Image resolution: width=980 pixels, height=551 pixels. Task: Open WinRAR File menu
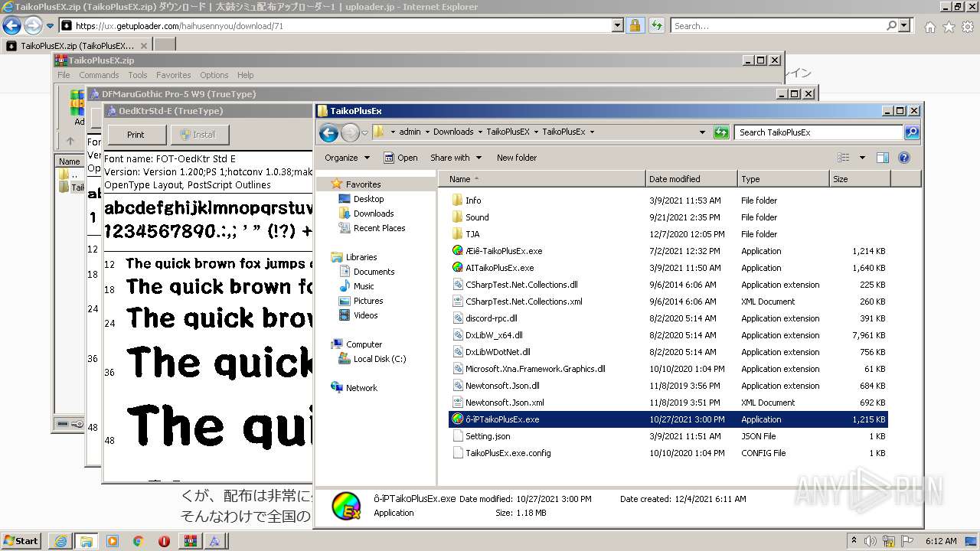[64, 75]
